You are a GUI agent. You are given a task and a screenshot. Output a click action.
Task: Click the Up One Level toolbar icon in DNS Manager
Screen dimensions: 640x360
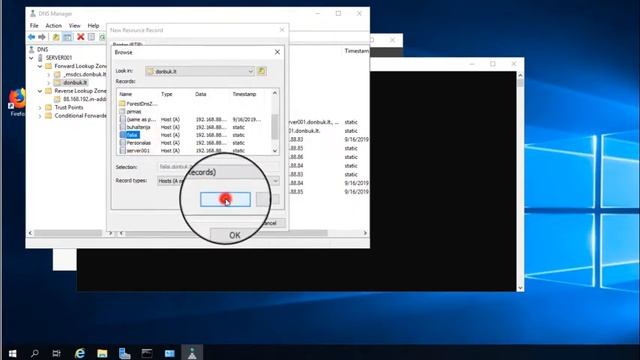56,37
